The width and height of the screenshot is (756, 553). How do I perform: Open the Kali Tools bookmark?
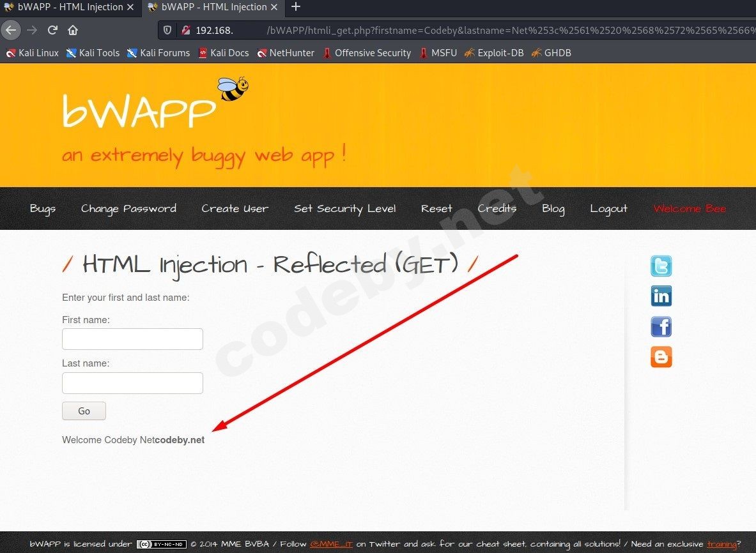pos(93,53)
